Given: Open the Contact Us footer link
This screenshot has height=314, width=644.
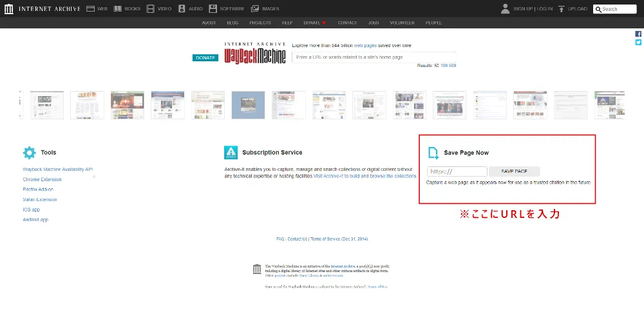Looking at the screenshot, I should tap(298, 239).
